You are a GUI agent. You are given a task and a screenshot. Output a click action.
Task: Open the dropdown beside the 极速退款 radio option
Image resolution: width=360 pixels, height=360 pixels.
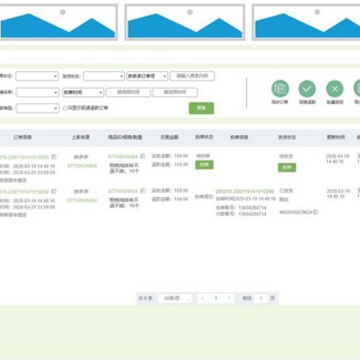38,108
